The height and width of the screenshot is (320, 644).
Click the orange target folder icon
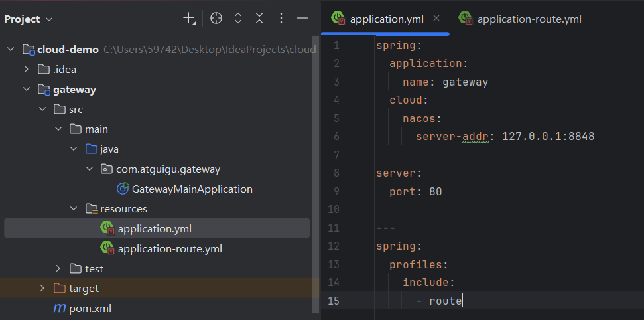click(60, 288)
